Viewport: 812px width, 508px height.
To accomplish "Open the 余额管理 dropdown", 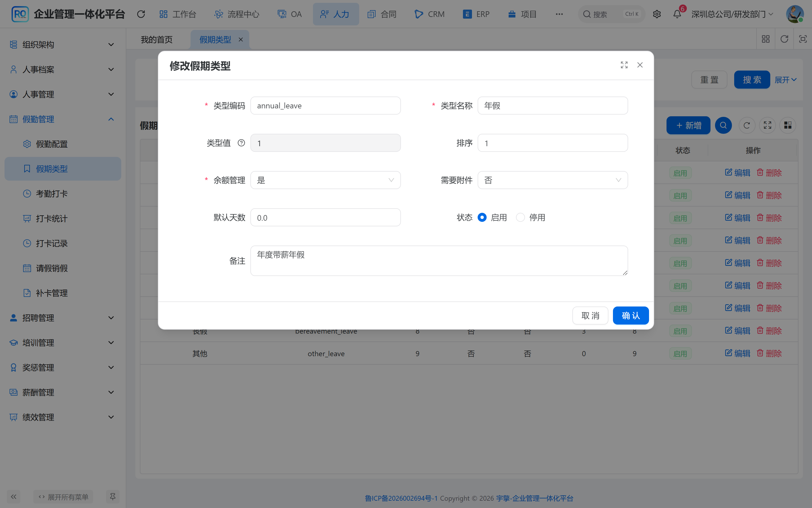I will click(325, 180).
